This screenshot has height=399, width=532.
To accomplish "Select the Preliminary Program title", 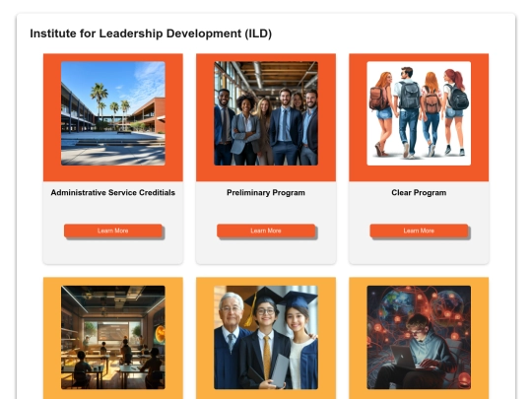I will pyautogui.click(x=266, y=193).
